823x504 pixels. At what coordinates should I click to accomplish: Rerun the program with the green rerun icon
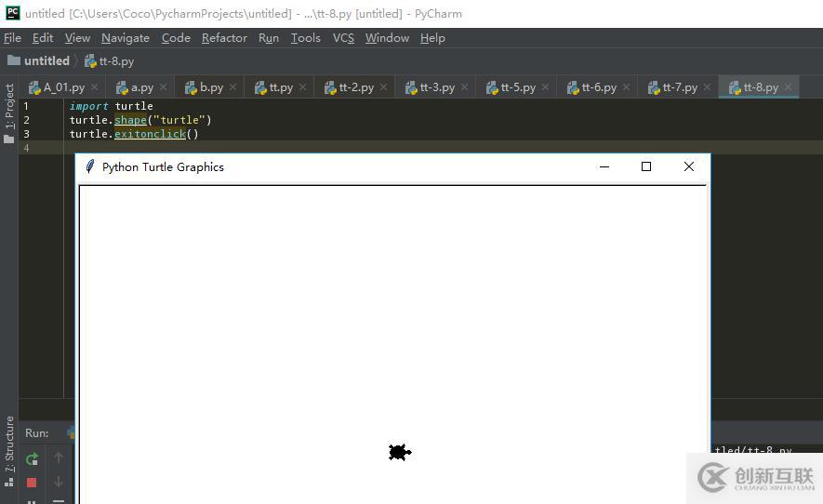(x=32, y=458)
